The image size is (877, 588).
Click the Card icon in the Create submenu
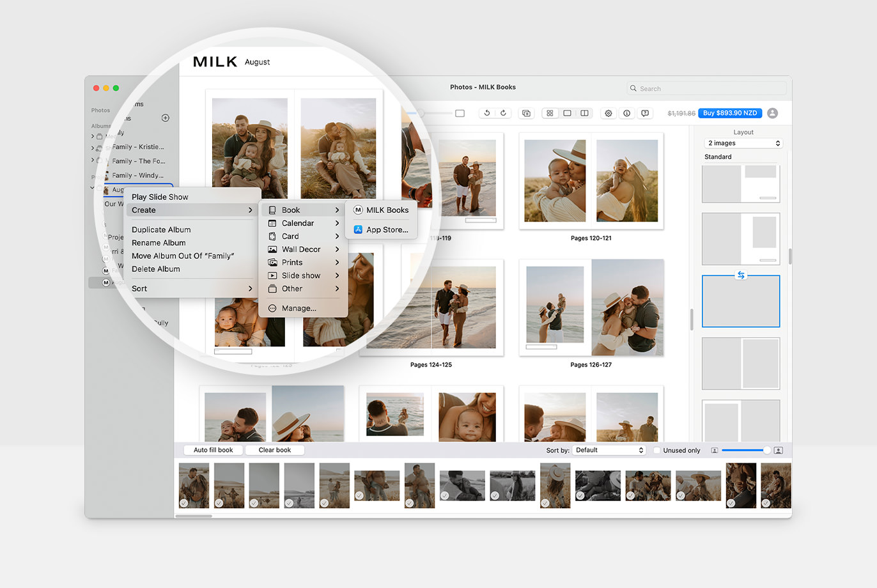272,236
